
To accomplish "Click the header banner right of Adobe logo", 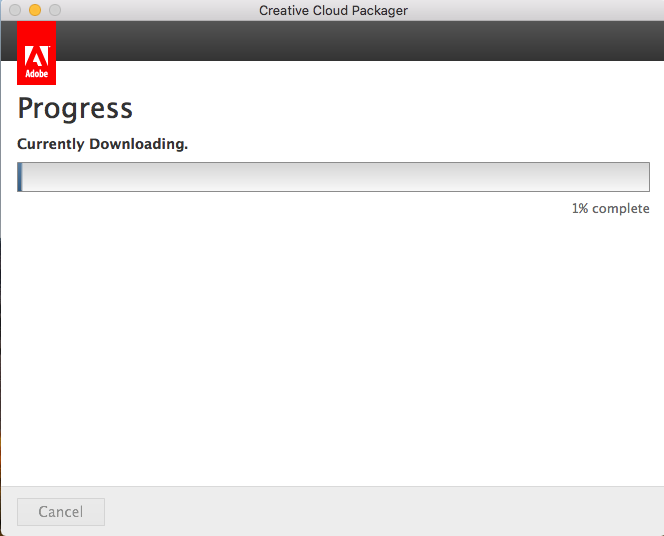I will pos(360,41).
